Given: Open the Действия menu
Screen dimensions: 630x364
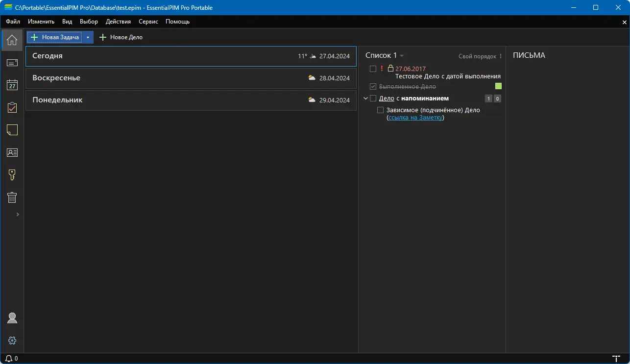Looking at the screenshot, I should [x=118, y=22].
